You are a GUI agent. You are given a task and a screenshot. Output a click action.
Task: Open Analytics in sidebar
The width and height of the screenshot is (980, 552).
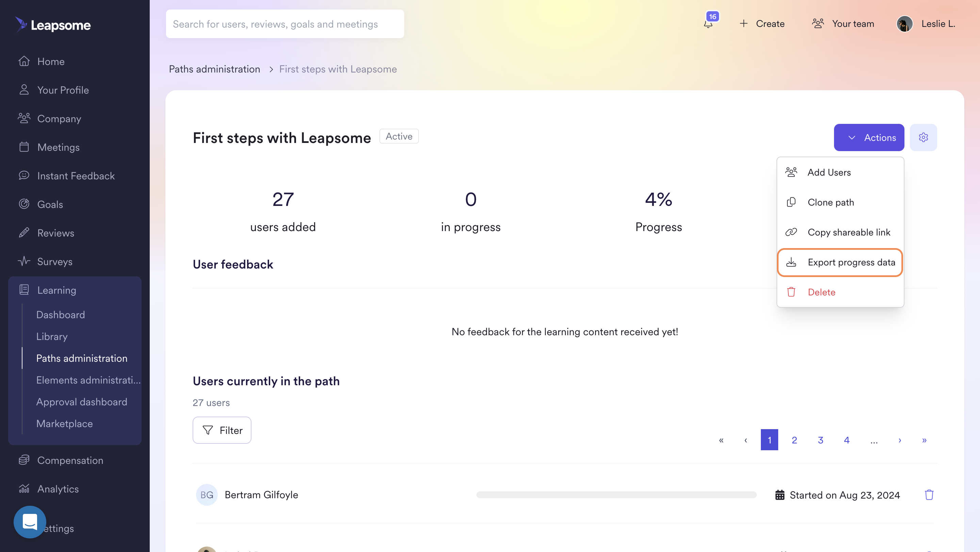coord(49,488)
